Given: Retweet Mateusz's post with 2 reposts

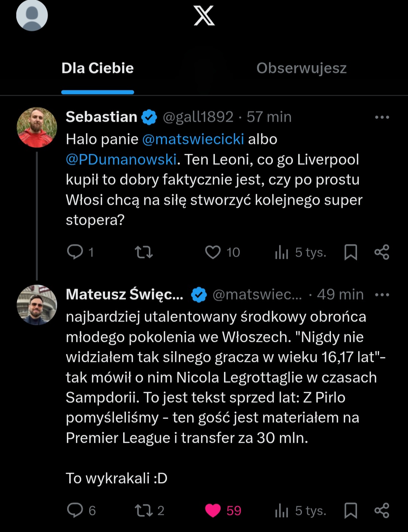Looking at the screenshot, I should (144, 510).
